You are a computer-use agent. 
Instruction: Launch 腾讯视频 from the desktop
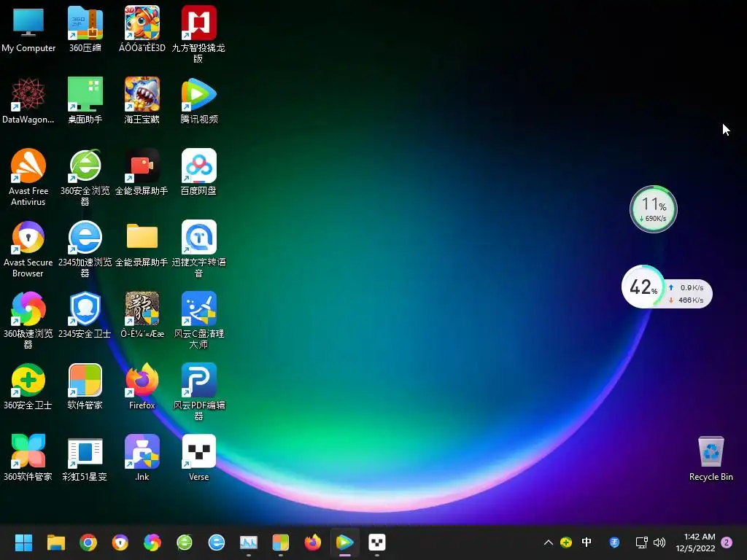click(198, 101)
